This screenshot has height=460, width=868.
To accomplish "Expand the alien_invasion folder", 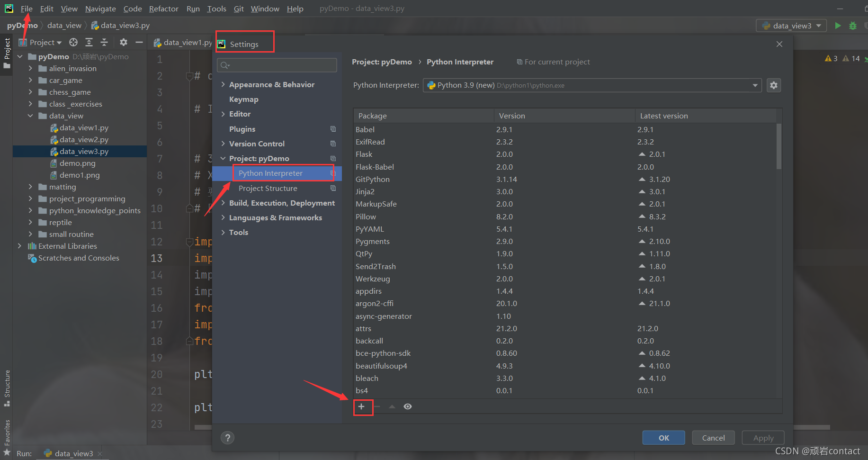I will [x=30, y=68].
